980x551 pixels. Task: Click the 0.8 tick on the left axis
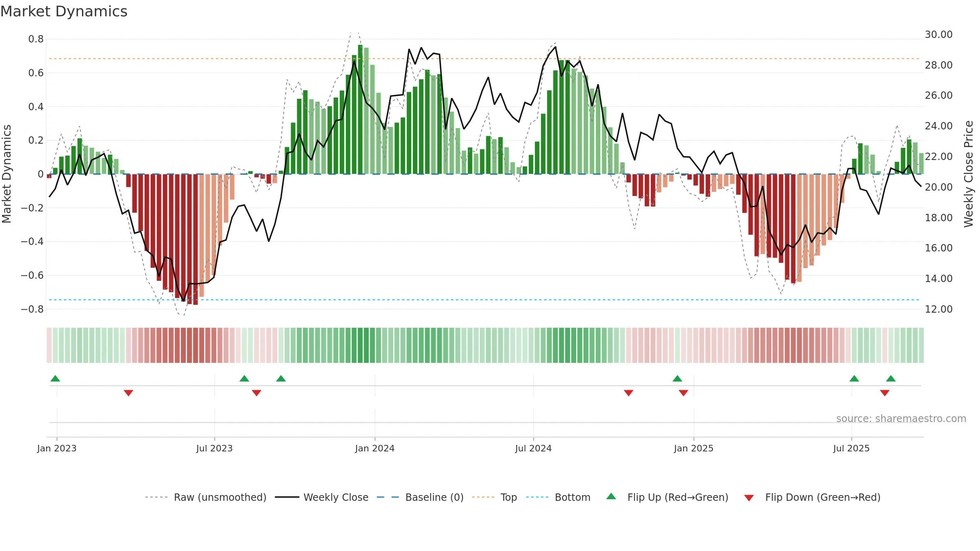tap(36, 39)
